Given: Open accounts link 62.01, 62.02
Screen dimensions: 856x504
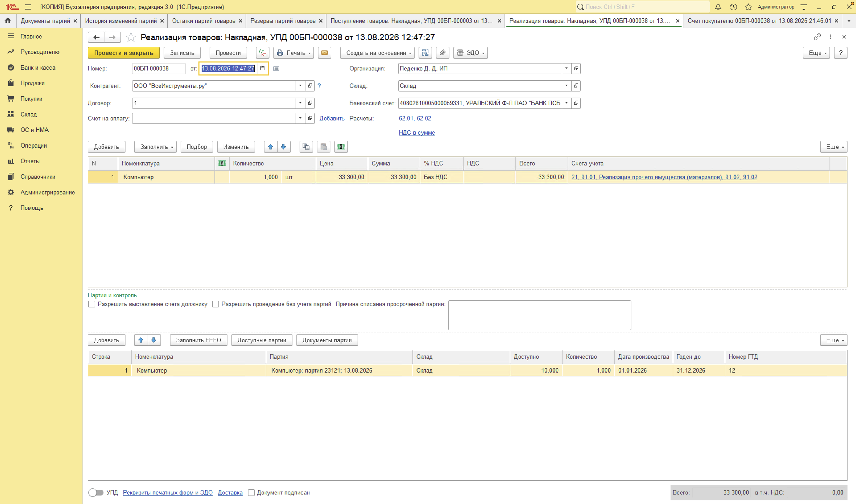Looking at the screenshot, I should pos(415,118).
